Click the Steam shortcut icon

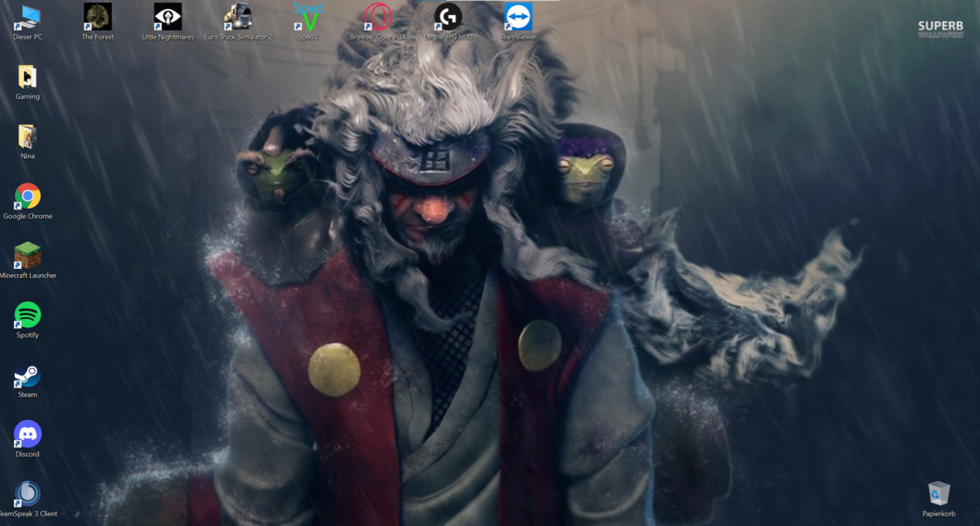[27, 375]
